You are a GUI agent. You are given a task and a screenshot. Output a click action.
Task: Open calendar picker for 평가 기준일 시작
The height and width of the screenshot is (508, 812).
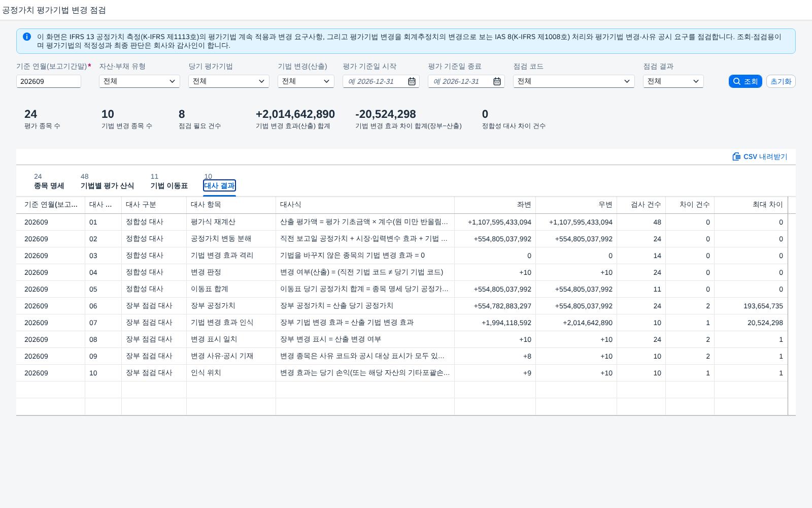click(412, 81)
